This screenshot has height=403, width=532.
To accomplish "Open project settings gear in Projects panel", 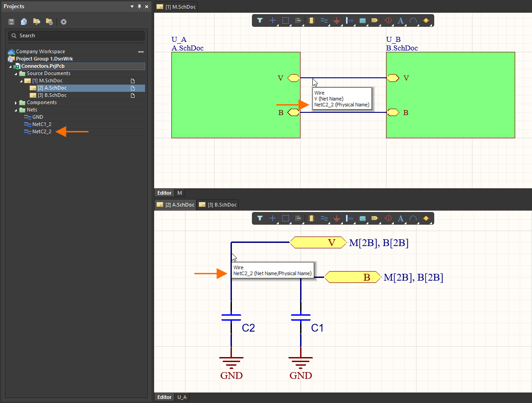I will [x=64, y=21].
